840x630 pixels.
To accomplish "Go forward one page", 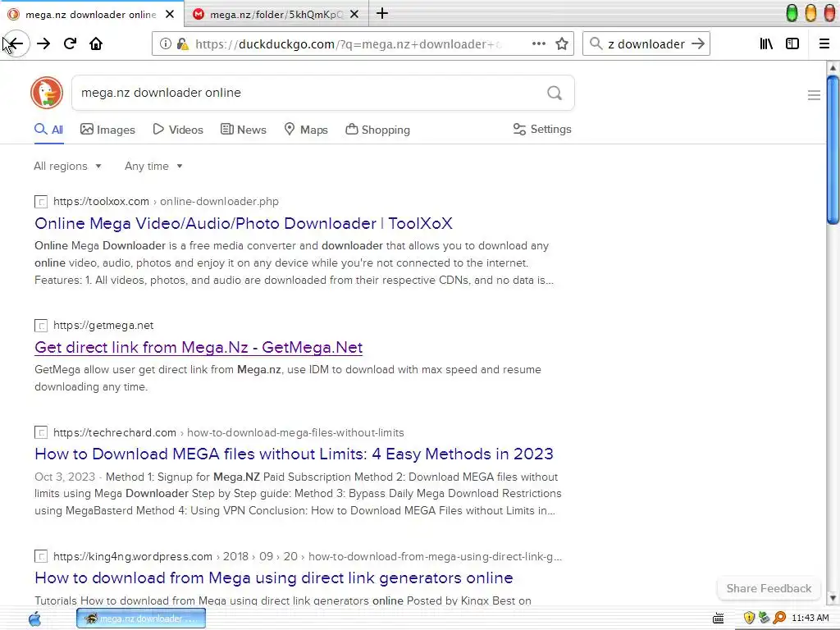I will tap(43, 43).
